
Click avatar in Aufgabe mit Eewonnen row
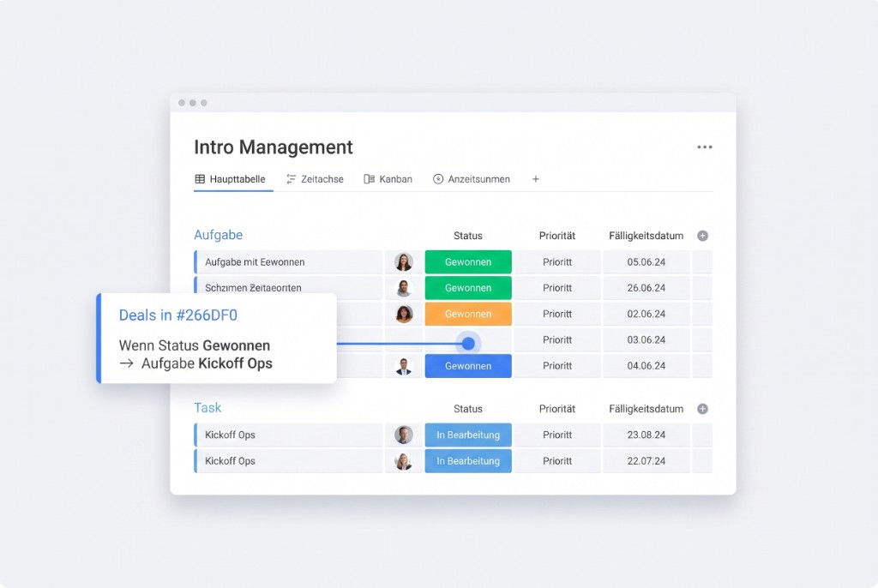403,262
